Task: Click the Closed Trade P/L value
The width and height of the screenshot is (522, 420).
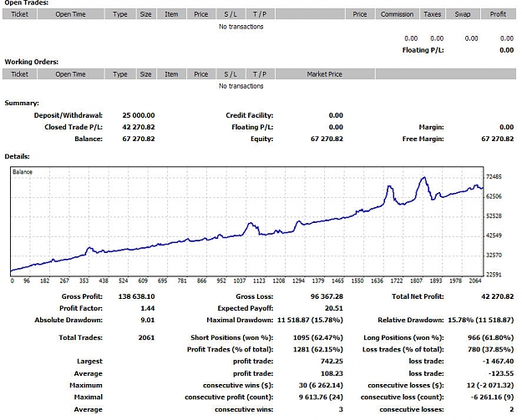Action: pos(139,127)
